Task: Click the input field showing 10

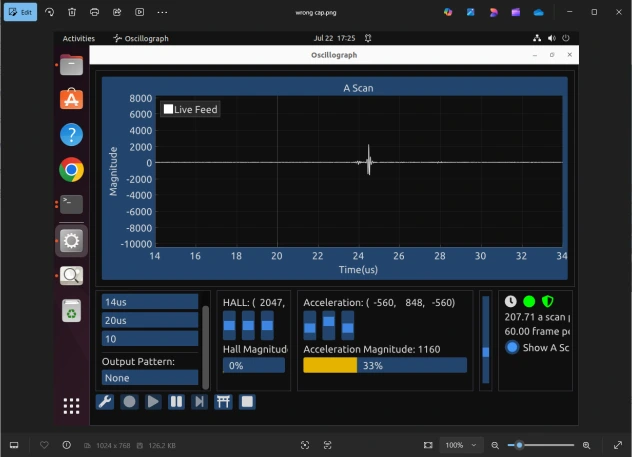Action: 150,339
